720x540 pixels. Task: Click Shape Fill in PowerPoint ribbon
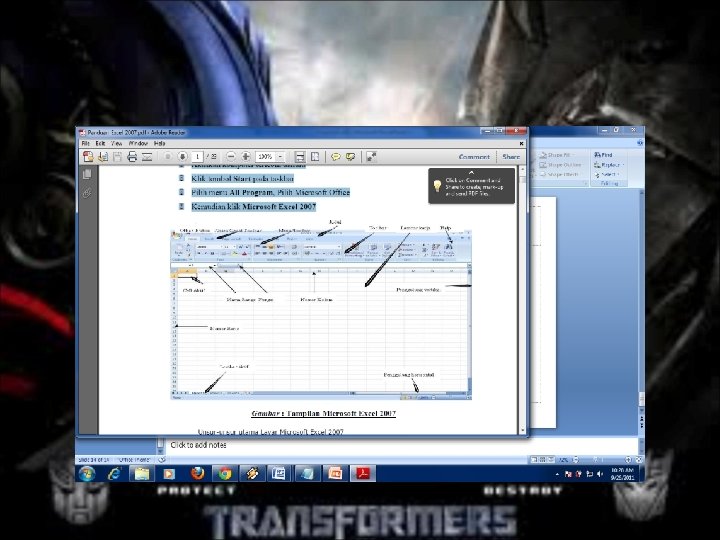pos(556,155)
